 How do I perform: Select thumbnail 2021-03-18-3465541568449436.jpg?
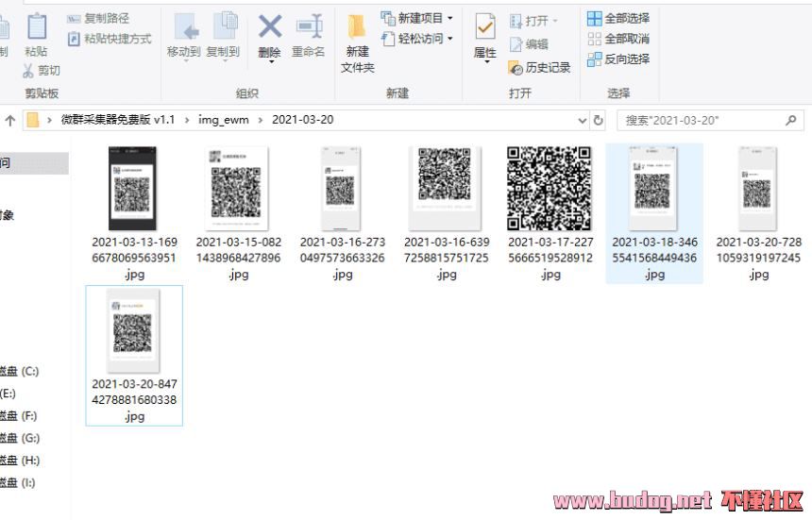coord(652,189)
